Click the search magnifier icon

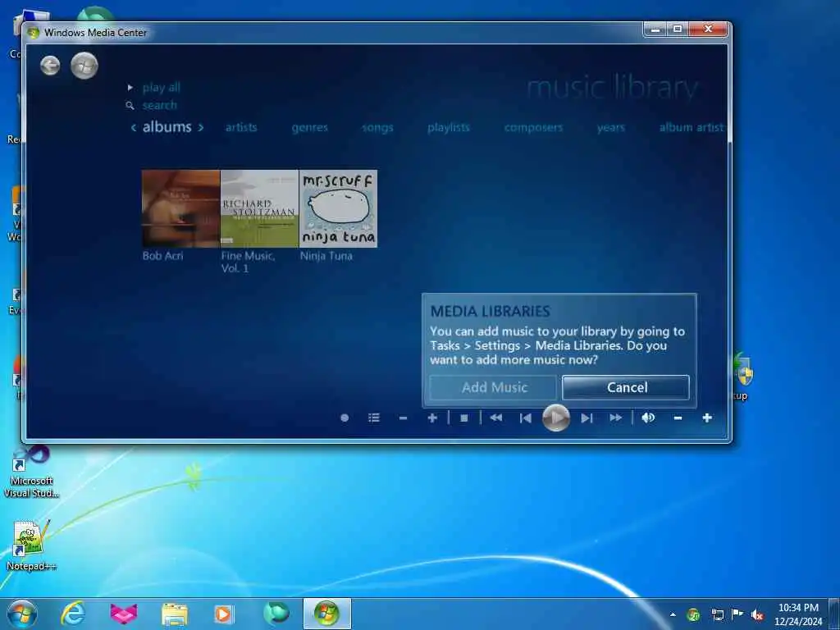130,106
